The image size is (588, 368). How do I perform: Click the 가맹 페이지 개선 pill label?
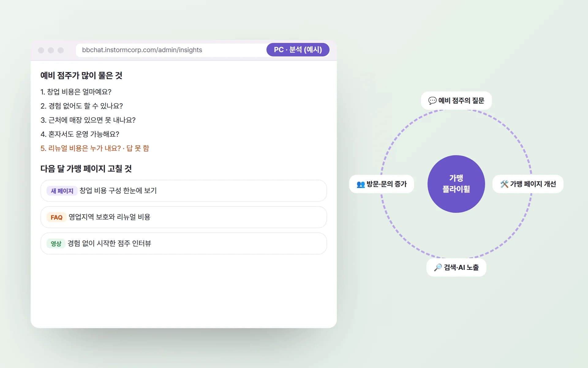[528, 184]
